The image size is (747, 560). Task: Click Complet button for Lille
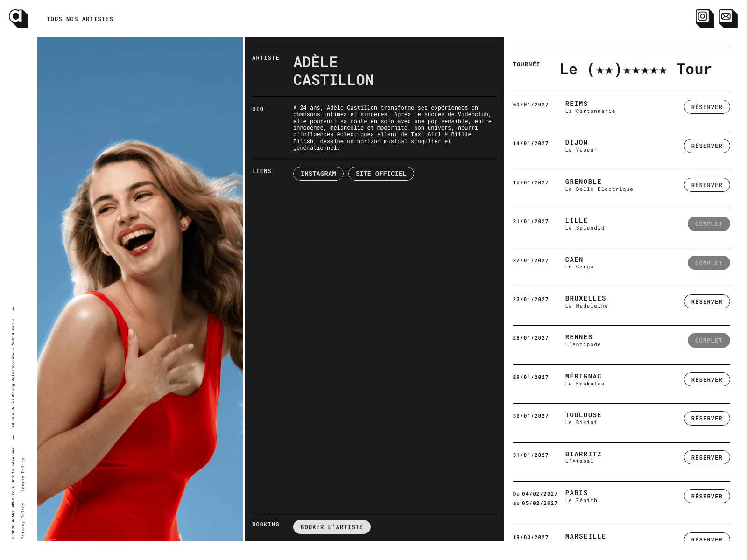709,224
